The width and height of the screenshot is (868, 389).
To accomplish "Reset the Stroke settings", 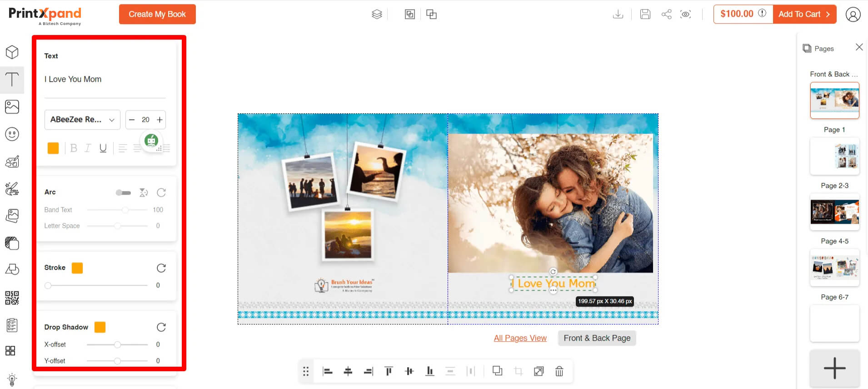I will [161, 268].
